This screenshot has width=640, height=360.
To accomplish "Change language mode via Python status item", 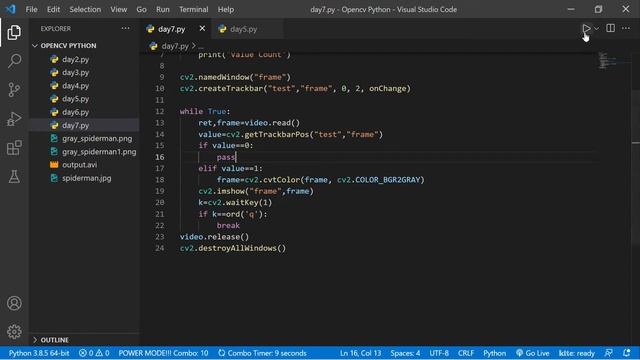I will (x=494, y=353).
